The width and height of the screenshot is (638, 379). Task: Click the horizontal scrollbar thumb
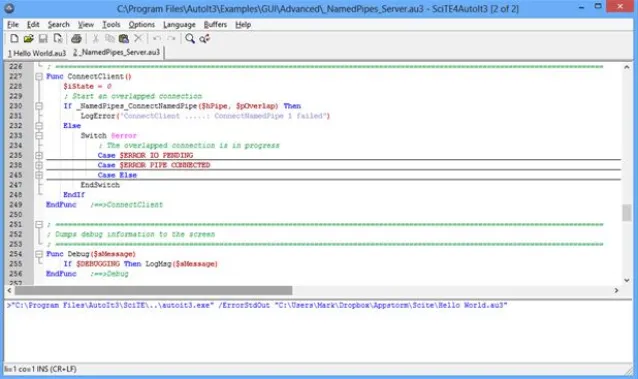point(153,290)
